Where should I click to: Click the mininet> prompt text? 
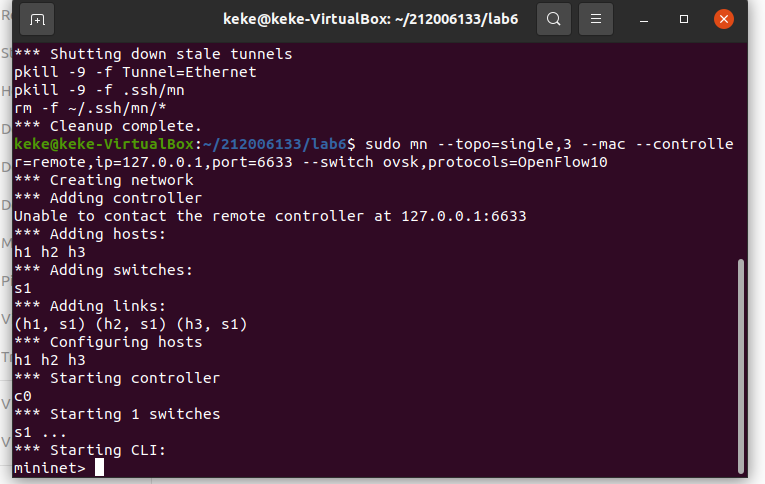tap(50, 468)
